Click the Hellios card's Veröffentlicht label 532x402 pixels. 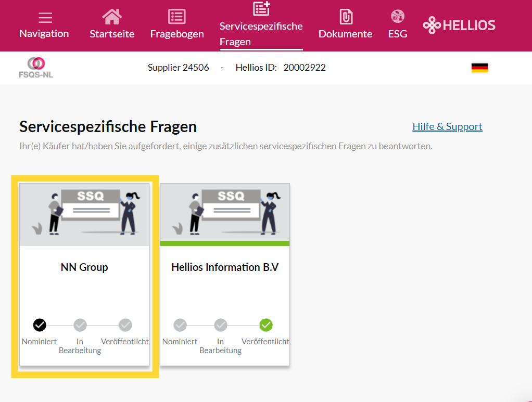tap(265, 341)
